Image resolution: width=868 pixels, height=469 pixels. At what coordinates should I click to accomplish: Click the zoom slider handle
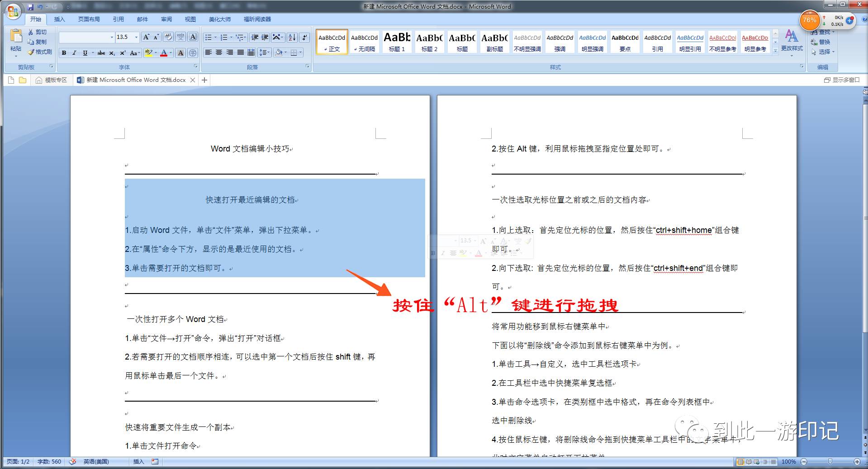pyautogui.click(x=830, y=462)
